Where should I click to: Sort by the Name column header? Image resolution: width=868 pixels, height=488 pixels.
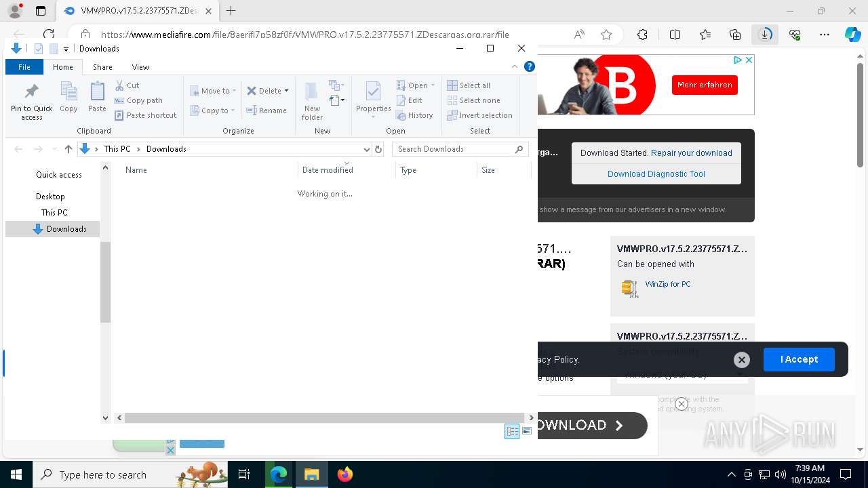[204, 170]
